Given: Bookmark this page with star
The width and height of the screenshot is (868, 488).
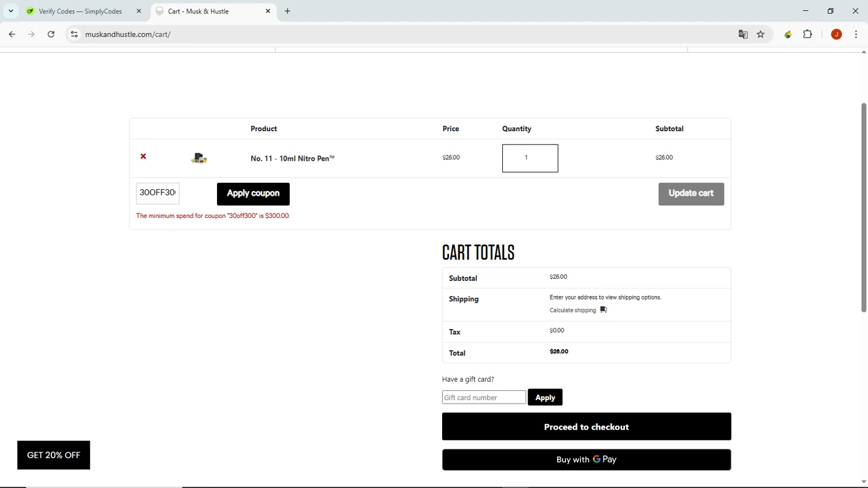Looking at the screenshot, I should pyautogui.click(x=761, y=34).
